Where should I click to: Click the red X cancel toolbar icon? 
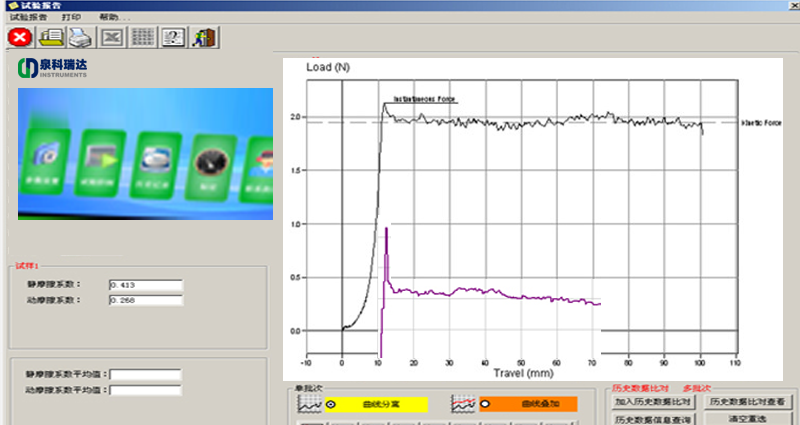(19, 37)
